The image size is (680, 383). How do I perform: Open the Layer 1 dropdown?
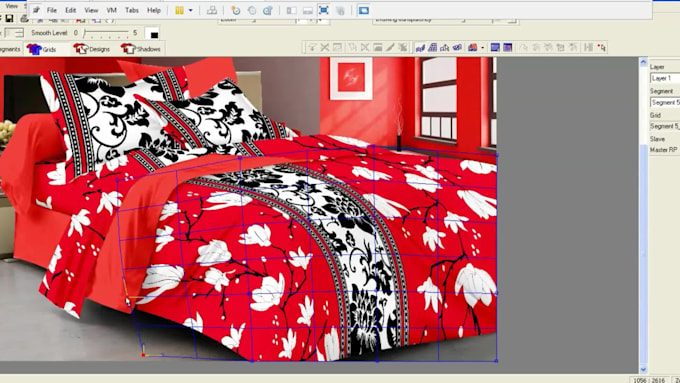tap(665, 78)
